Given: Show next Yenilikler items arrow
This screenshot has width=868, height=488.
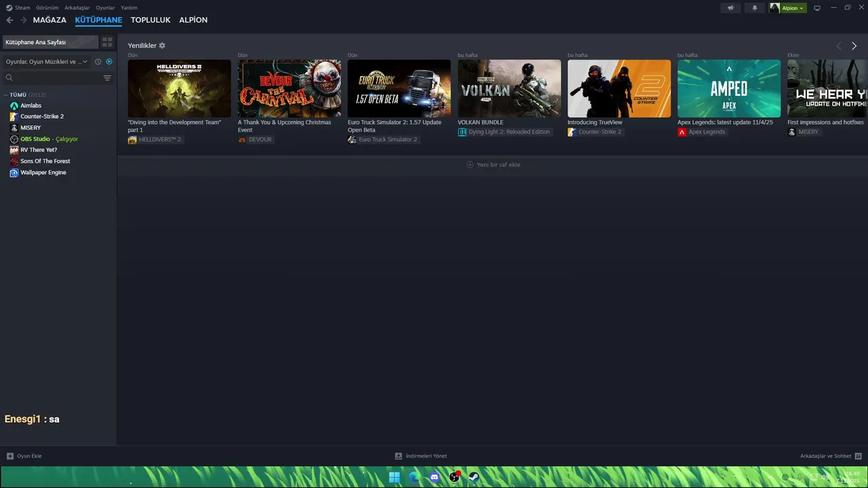Looking at the screenshot, I should pyautogui.click(x=854, y=46).
